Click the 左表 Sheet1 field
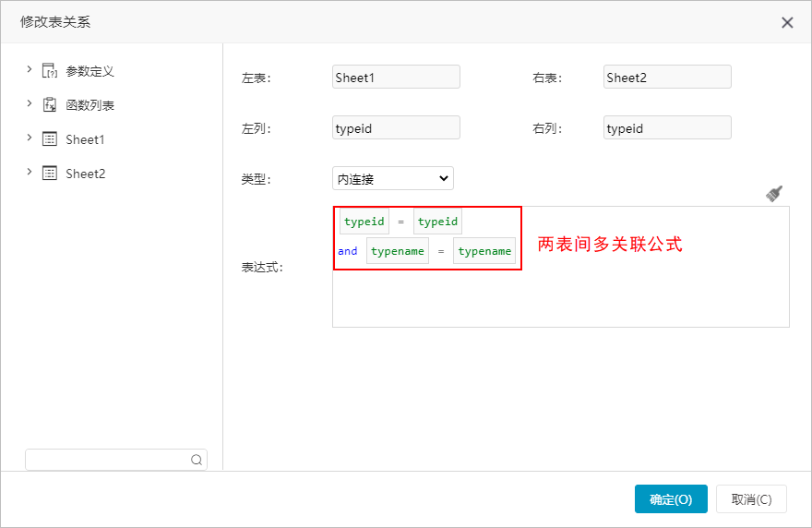Image resolution: width=812 pixels, height=528 pixels. (x=396, y=77)
